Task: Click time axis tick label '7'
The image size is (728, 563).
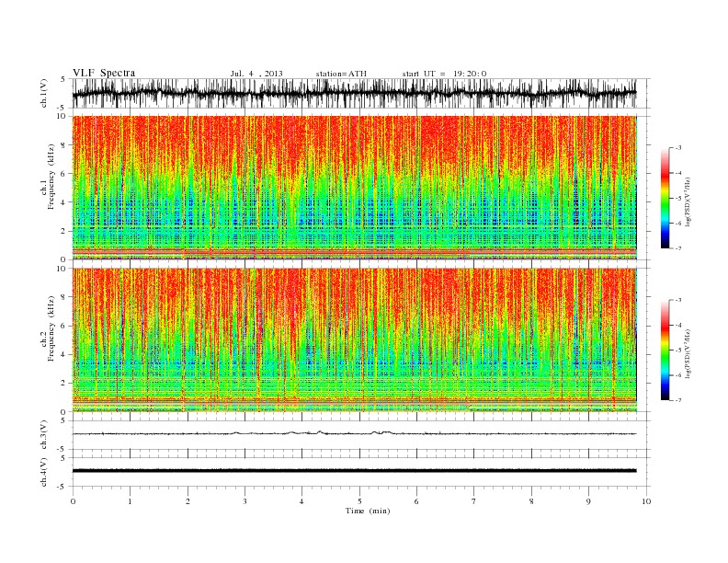Action: point(474,501)
